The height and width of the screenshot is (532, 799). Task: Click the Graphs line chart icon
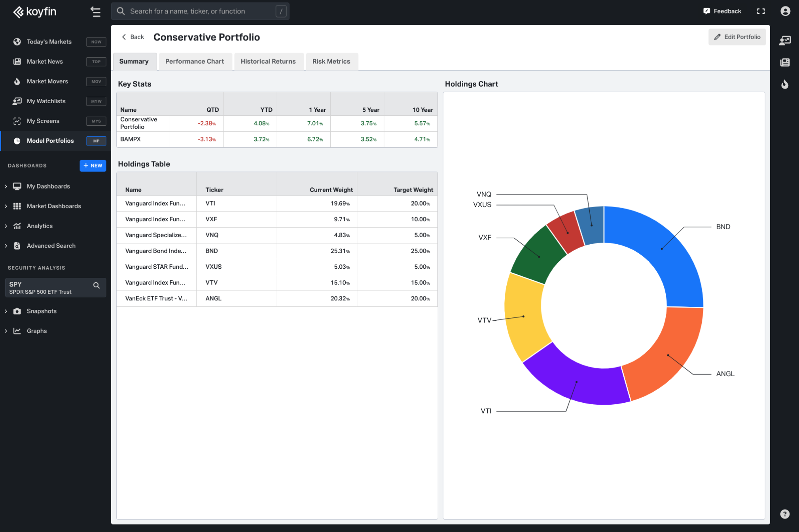point(17,331)
